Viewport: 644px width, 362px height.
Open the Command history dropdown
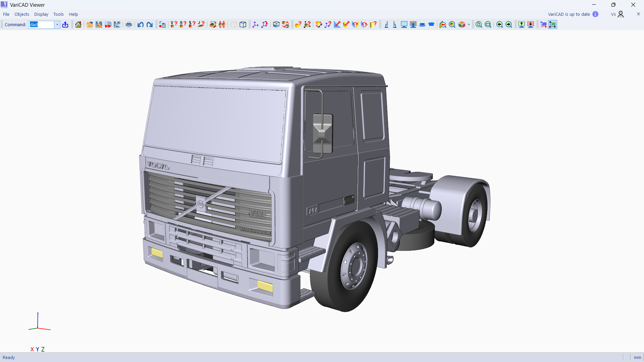[57, 24]
